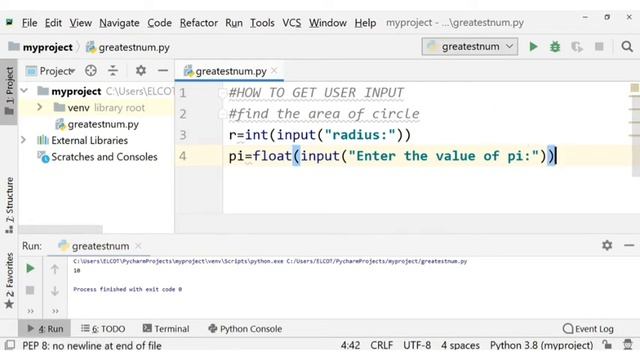Expand External Libraries node

24,140
